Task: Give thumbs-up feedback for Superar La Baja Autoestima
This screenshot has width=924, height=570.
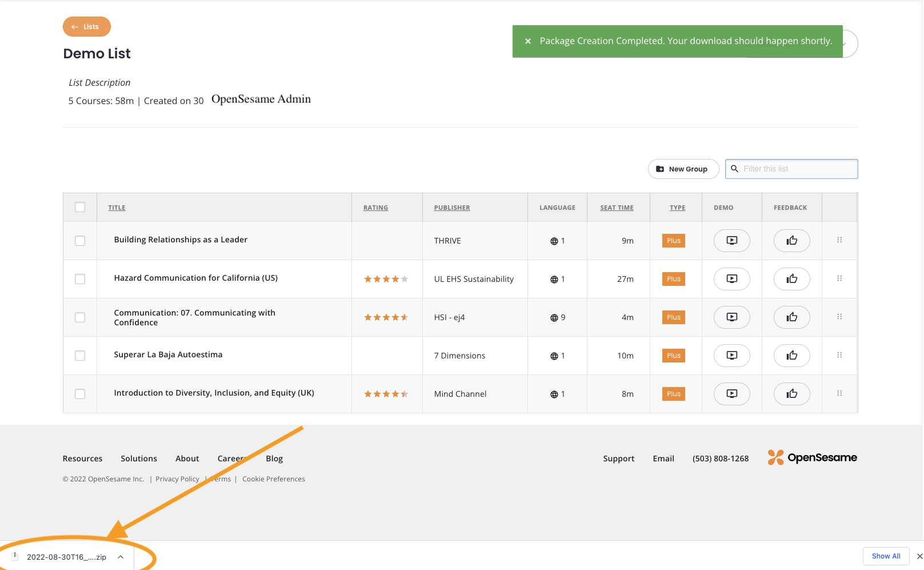Action: tap(791, 356)
